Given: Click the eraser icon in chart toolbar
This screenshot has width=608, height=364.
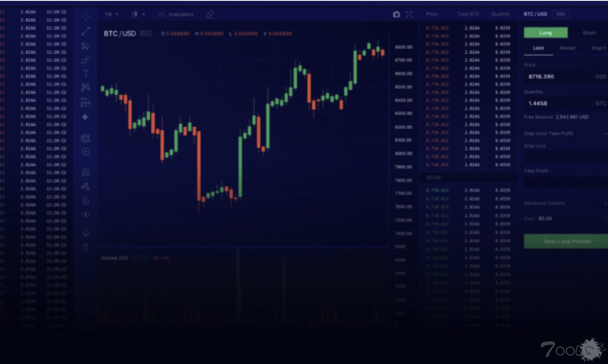Looking at the screenshot, I should tap(210, 14).
